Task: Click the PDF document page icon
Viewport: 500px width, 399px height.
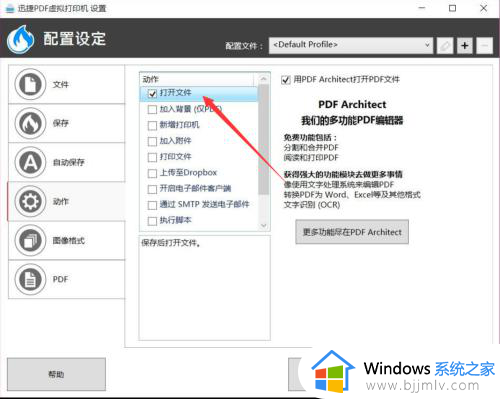Action: coord(30,279)
